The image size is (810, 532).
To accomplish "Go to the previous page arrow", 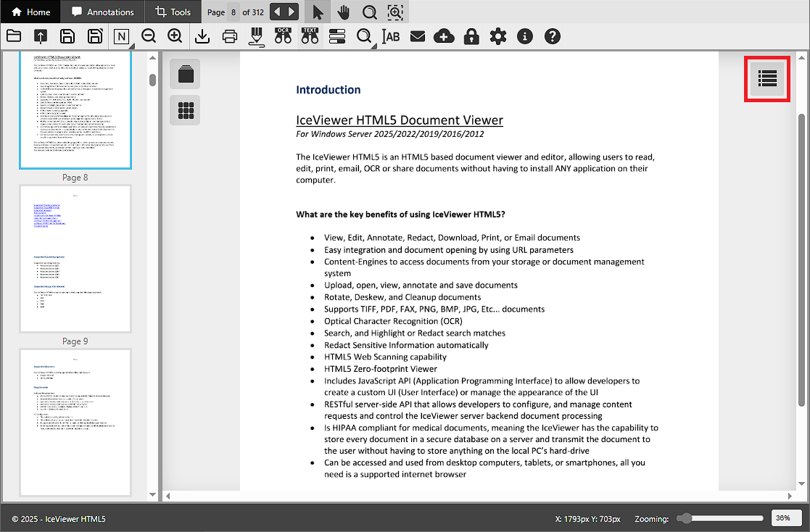I will pyautogui.click(x=277, y=12).
